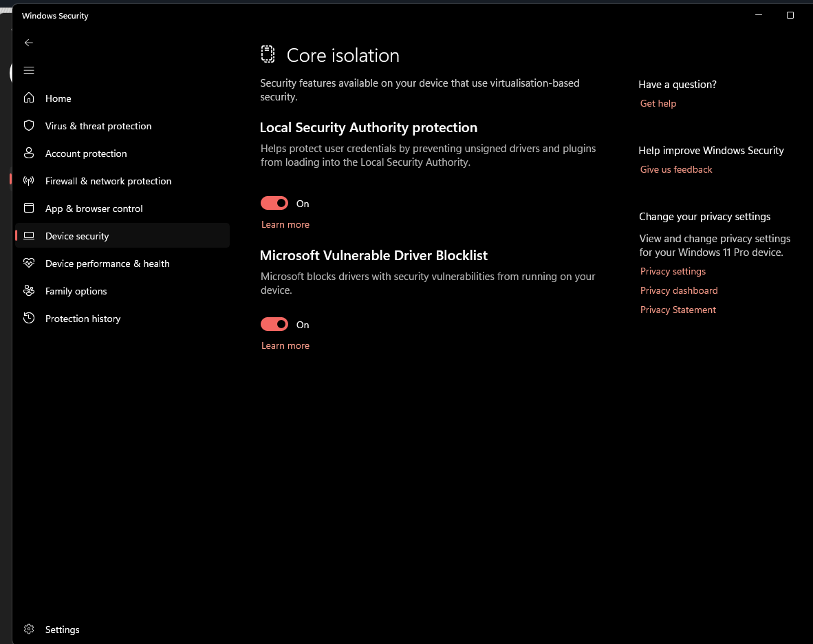Click the Core isolation chip icon
Image resolution: width=813 pixels, height=644 pixels.
[x=268, y=54]
